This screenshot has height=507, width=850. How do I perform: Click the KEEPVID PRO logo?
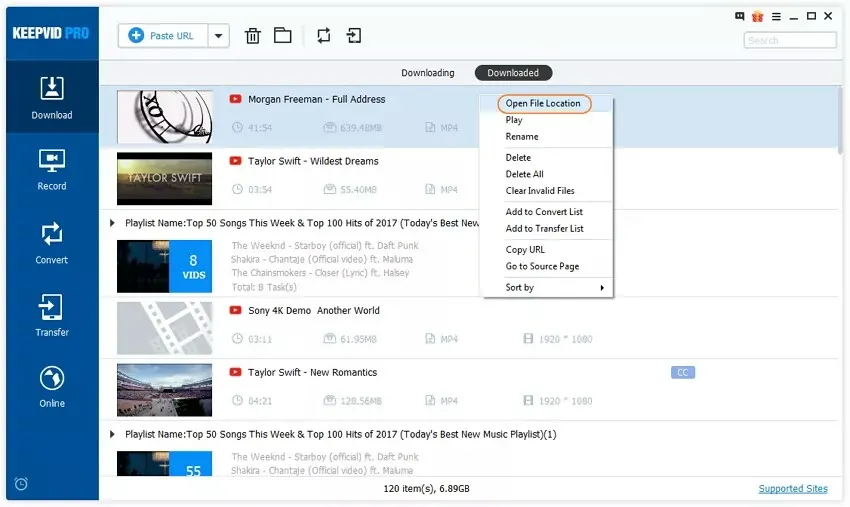tap(50, 33)
